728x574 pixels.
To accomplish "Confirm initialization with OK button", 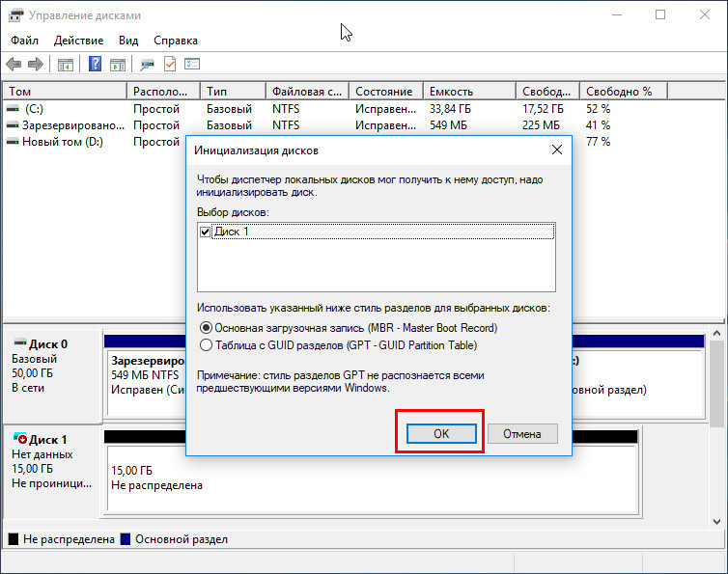I will click(441, 433).
